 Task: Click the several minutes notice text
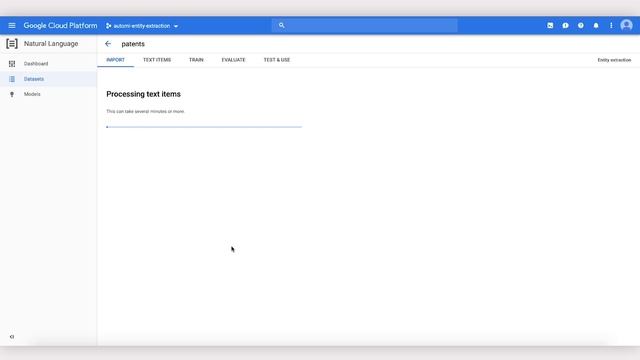pyautogui.click(x=145, y=111)
